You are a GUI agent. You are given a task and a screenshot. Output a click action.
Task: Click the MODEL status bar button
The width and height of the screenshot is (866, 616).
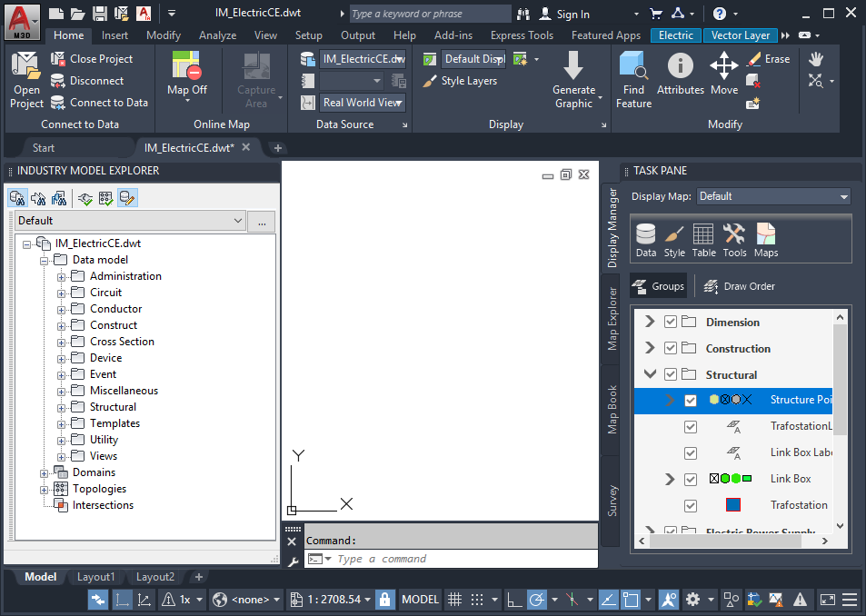tap(421, 599)
